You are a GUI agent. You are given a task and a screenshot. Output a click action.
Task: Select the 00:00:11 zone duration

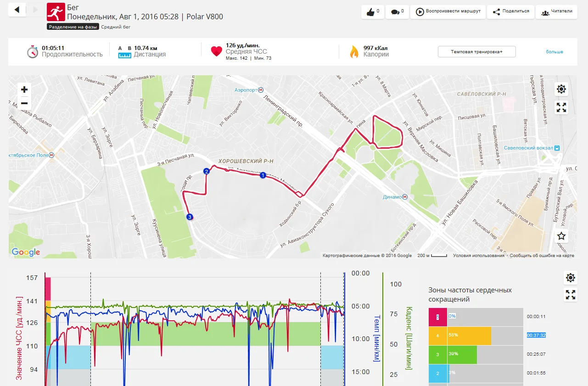coord(536,317)
